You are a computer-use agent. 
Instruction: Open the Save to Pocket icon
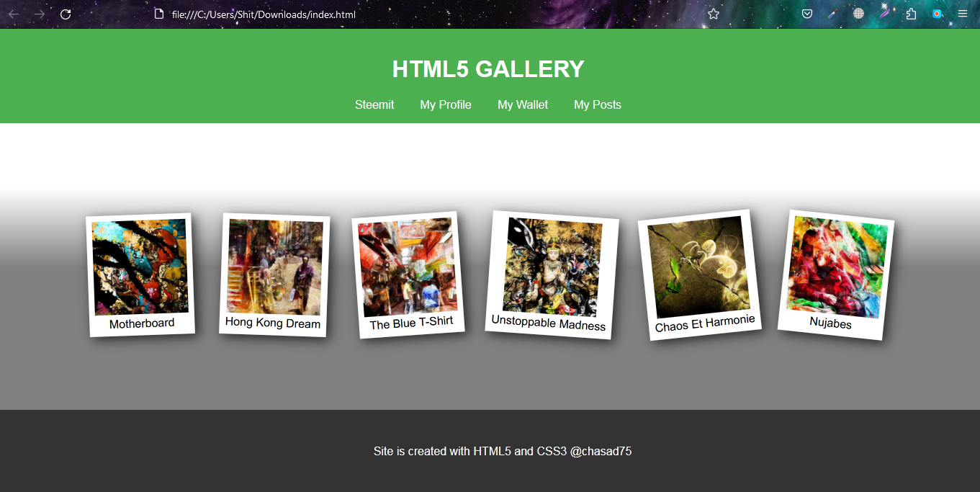click(807, 14)
